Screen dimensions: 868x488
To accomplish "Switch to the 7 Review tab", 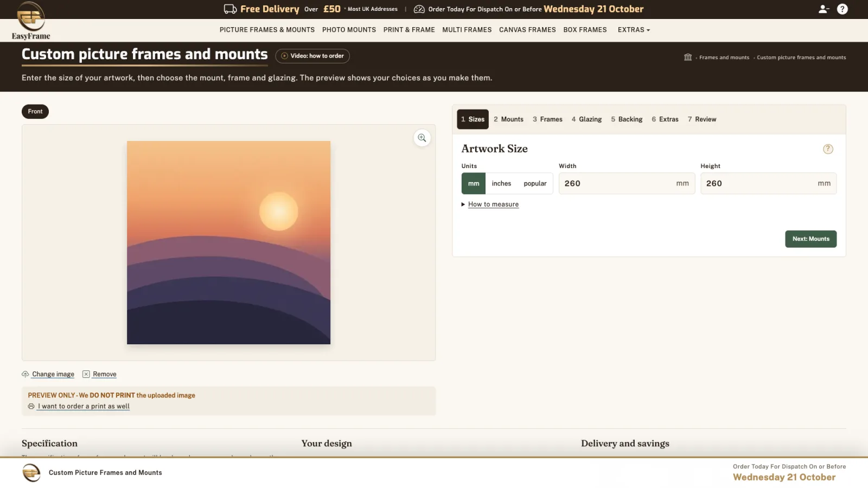I will tap(702, 119).
